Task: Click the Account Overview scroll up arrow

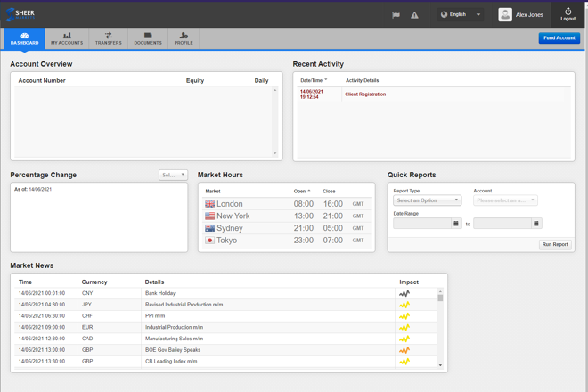Action: (x=275, y=90)
